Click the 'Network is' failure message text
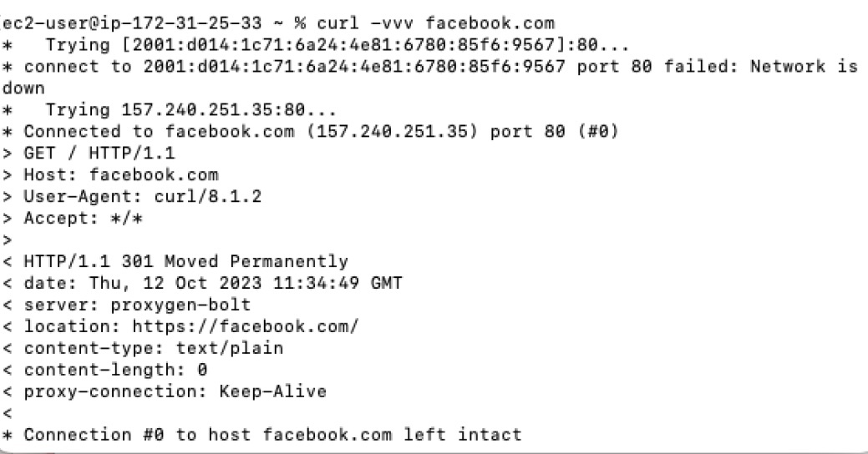Viewport: 868px width, 454px height. (804, 67)
